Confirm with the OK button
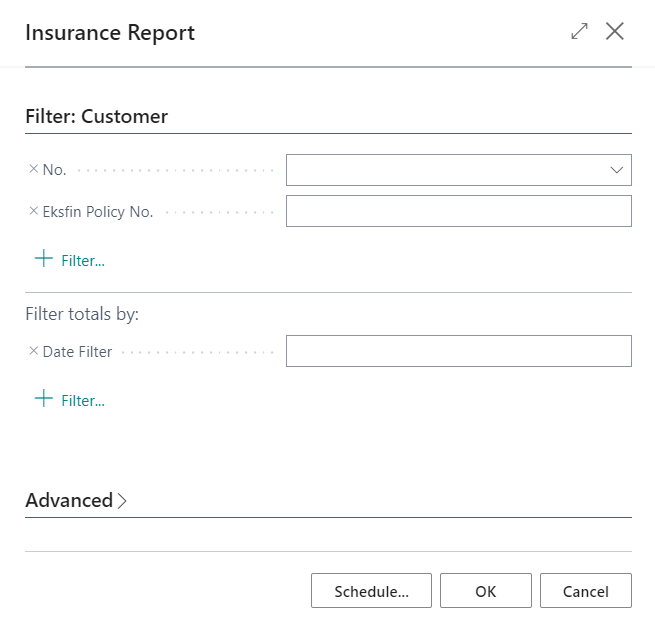Screen dimensions: 655x631 [x=485, y=591]
